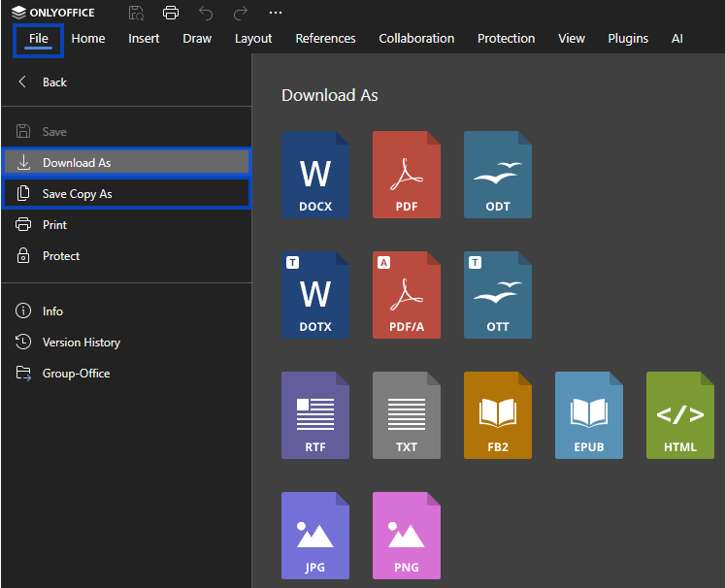Redo the last action
Viewport: 725px width, 588px height.
[241, 13]
